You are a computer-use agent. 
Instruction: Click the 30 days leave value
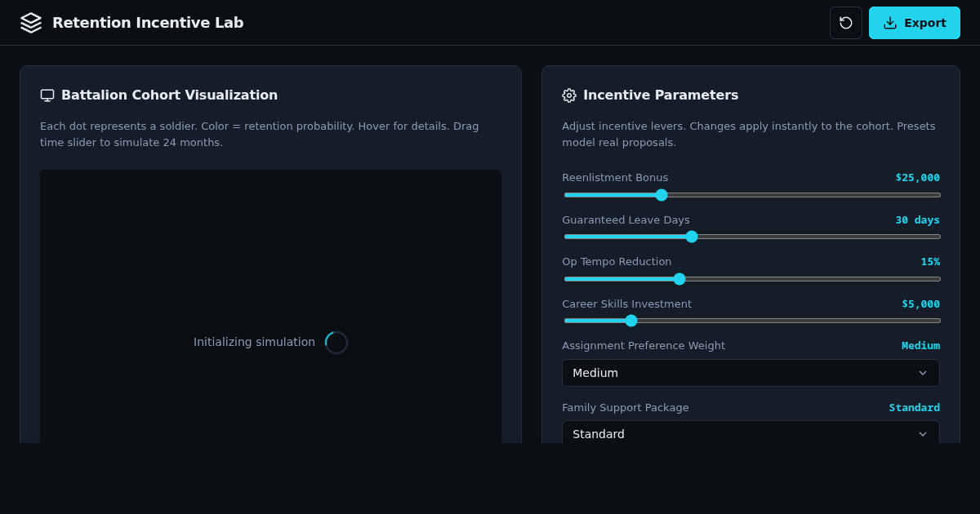[x=917, y=220]
